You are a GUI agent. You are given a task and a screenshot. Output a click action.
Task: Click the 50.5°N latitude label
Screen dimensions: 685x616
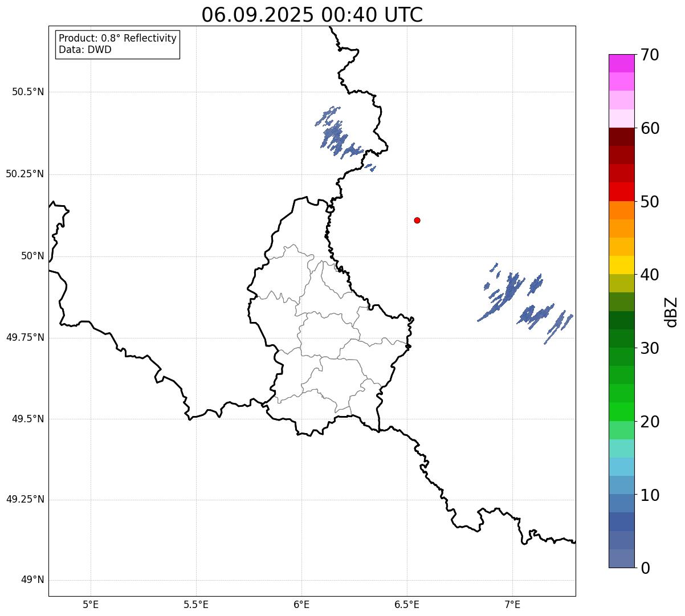click(28, 92)
